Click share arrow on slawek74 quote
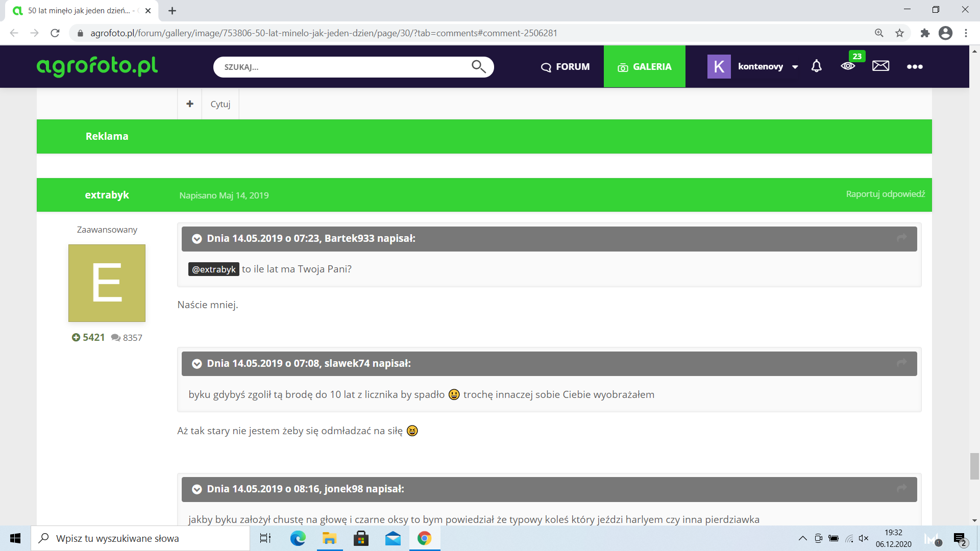This screenshot has width=980, height=551. coord(901,363)
